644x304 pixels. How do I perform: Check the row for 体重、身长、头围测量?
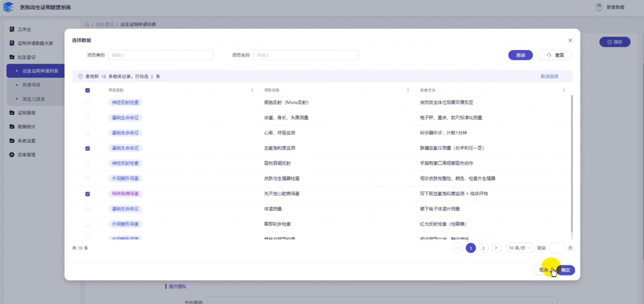click(x=88, y=118)
